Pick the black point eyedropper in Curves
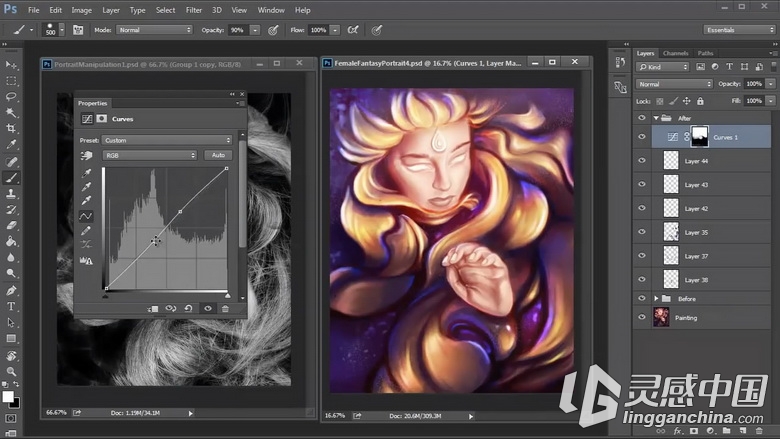The height and width of the screenshot is (439, 780). tap(86, 173)
